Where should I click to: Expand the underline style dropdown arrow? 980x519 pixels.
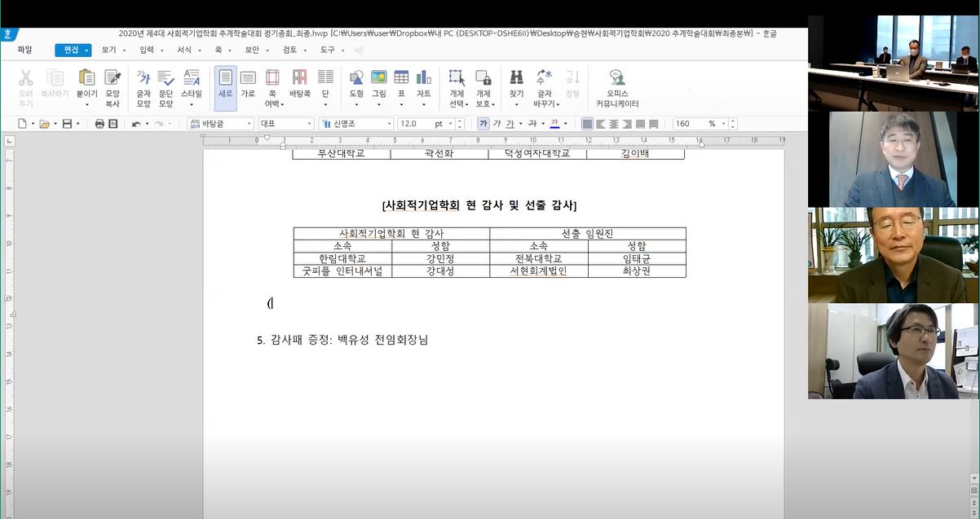pos(519,124)
